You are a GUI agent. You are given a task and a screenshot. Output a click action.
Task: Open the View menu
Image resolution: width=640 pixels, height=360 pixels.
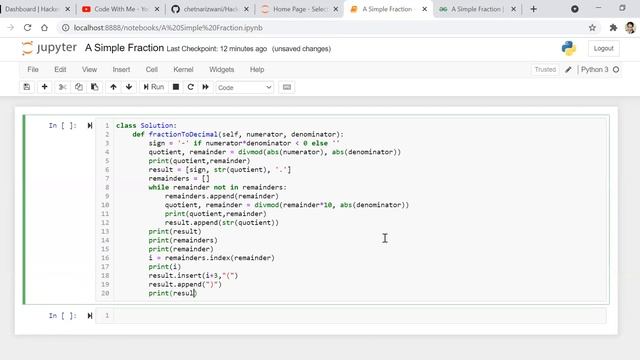(x=89, y=69)
